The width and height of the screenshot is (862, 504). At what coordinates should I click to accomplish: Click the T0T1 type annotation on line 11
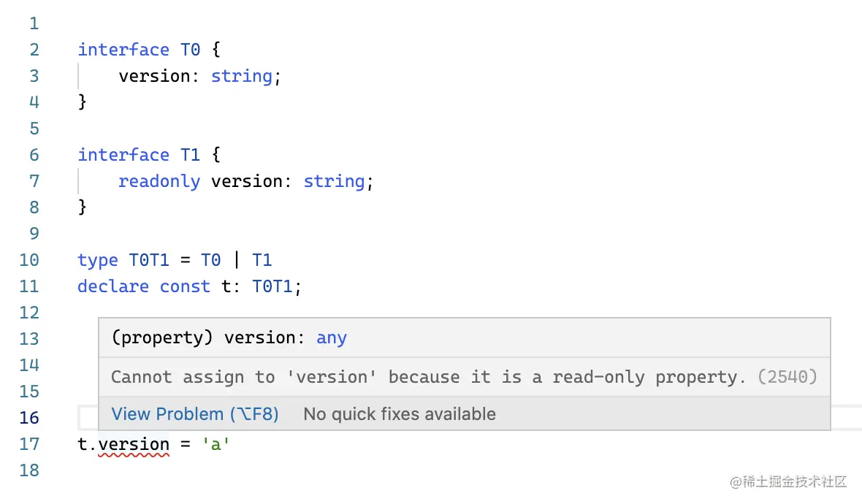point(272,286)
